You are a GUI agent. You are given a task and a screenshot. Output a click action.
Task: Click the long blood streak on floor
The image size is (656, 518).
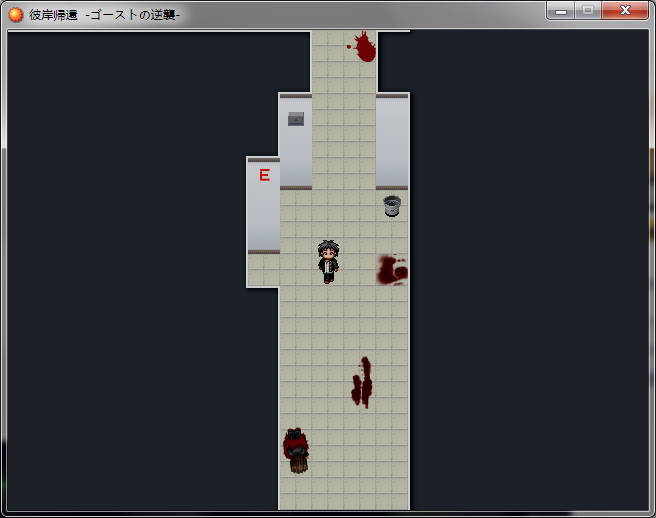(x=362, y=382)
